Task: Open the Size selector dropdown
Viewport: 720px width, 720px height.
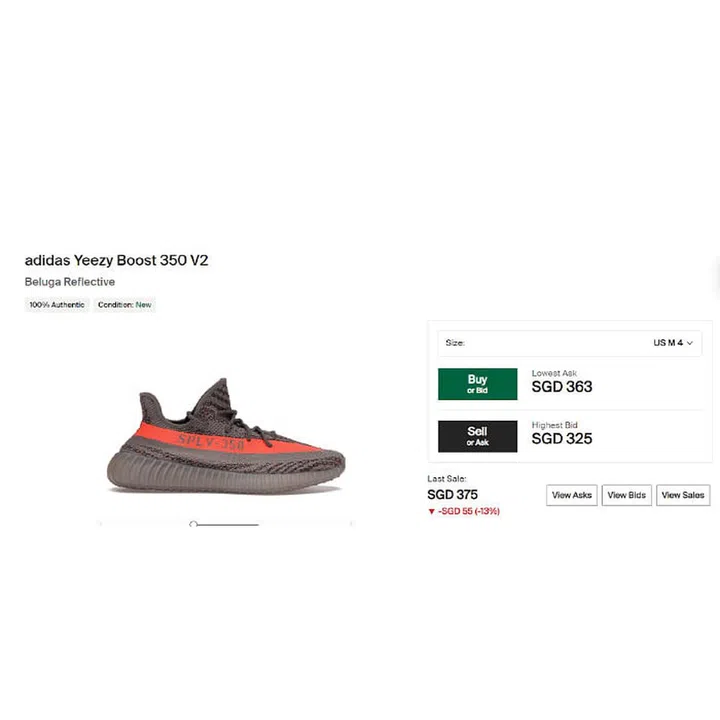Action: point(569,343)
